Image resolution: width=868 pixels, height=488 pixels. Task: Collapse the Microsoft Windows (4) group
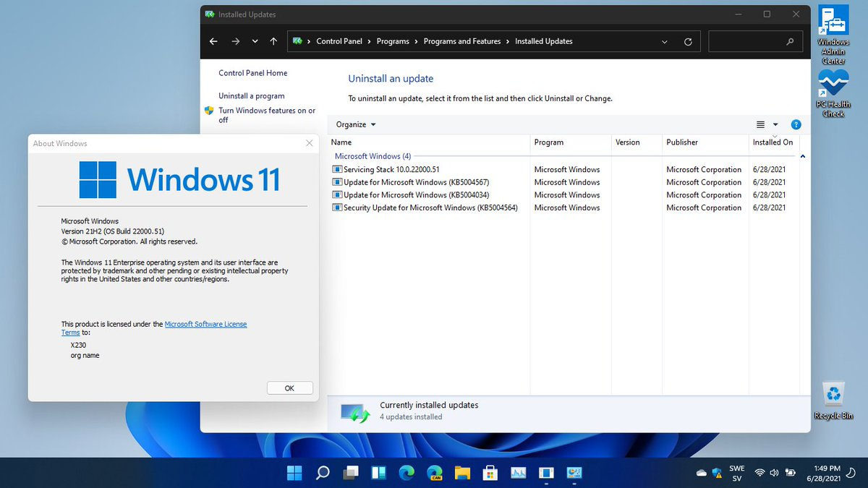click(x=803, y=156)
